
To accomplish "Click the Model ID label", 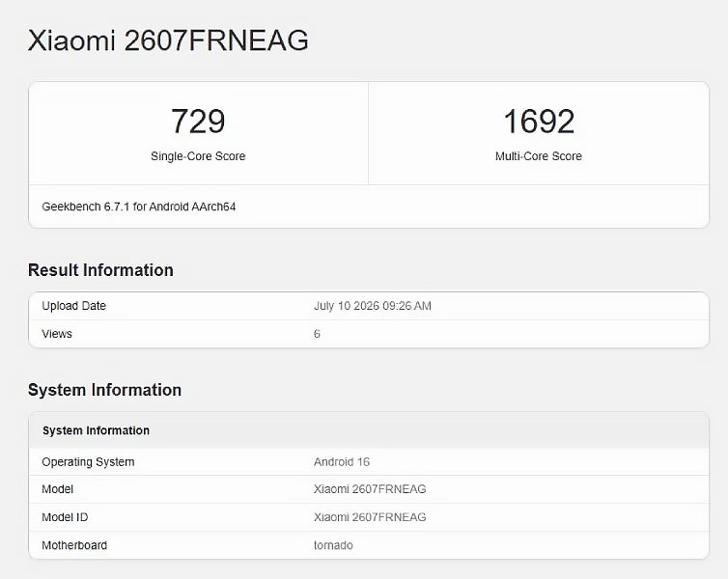I will pos(65,517).
